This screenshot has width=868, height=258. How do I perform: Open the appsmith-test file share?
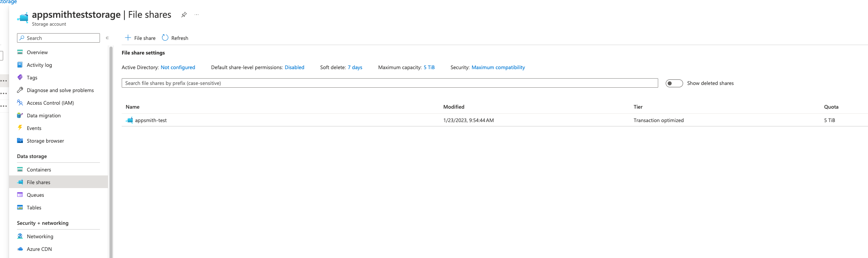(151, 121)
